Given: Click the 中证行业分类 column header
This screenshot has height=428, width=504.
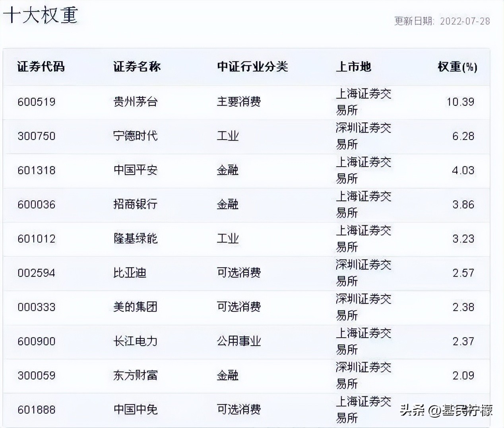Looking at the screenshot, I should tap(253, 67).
